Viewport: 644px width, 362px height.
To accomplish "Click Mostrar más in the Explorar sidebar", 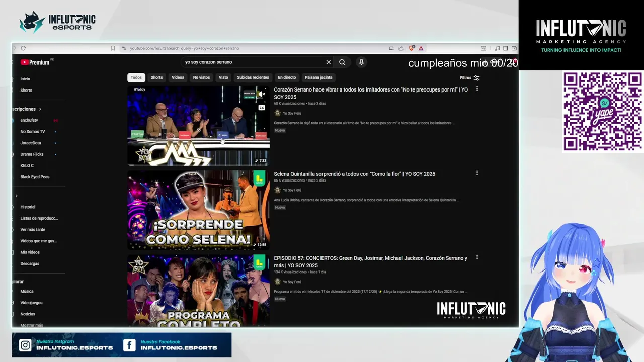I will pyautogui.click(x=32, y=325).
